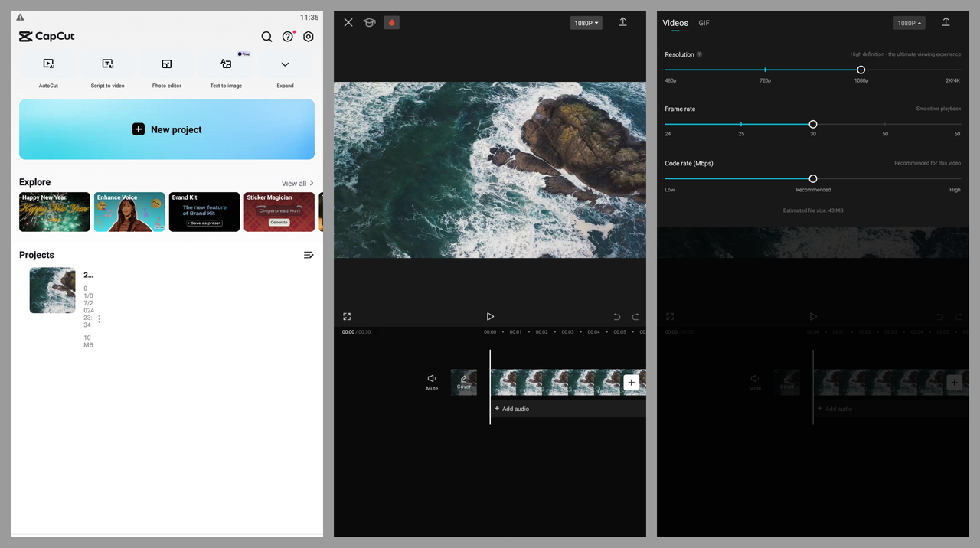Redo the last edit
The width and height of the screenshot is (980, 548).
pyautogui.click(x=635, y=317)
